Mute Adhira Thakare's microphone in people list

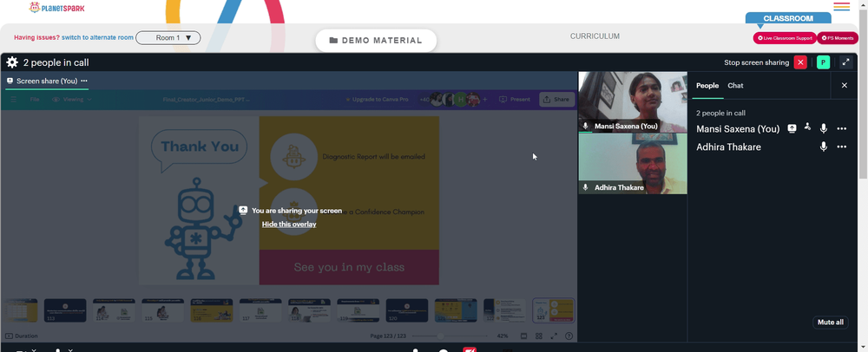(824, 147)
